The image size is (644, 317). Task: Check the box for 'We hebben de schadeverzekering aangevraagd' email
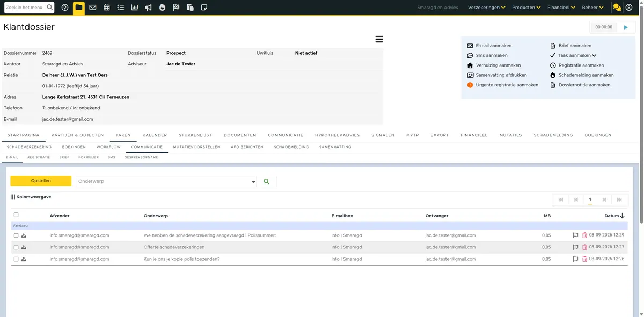coord(16,235)
